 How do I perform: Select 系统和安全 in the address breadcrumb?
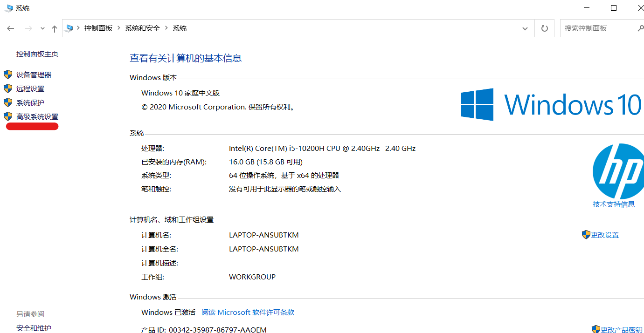142,28
